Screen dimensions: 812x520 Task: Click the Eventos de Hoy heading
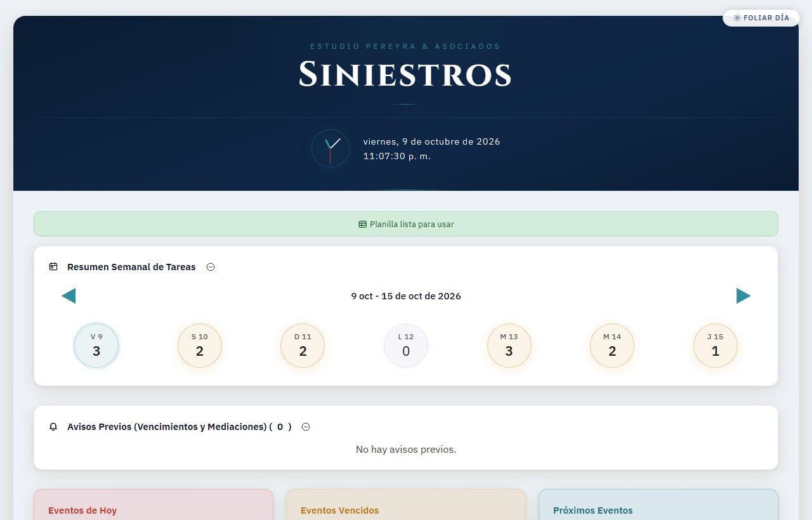coord(82,510)
